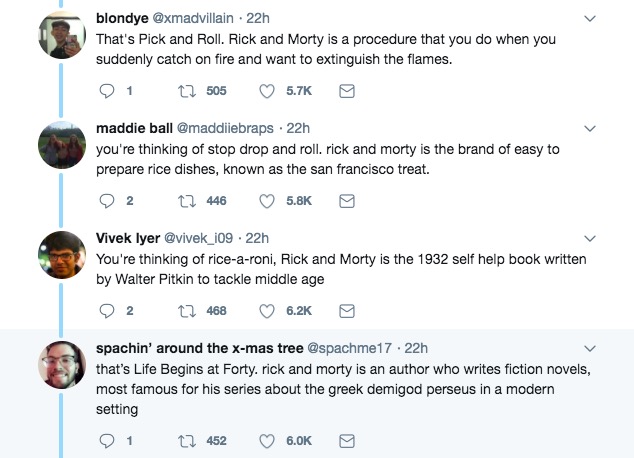Open the 22h timestamp on spachme17's tweet

[x=414, y=348]
